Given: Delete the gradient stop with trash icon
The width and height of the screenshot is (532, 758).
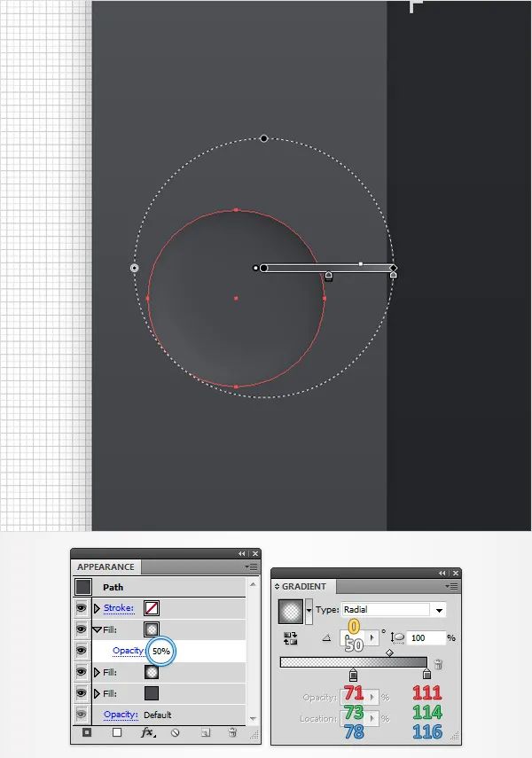Looking at the screenshot, I should (438, 664).
